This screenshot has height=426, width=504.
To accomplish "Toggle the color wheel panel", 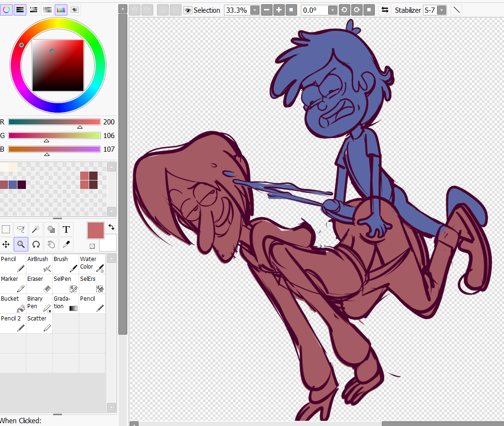I will [7, 9].
